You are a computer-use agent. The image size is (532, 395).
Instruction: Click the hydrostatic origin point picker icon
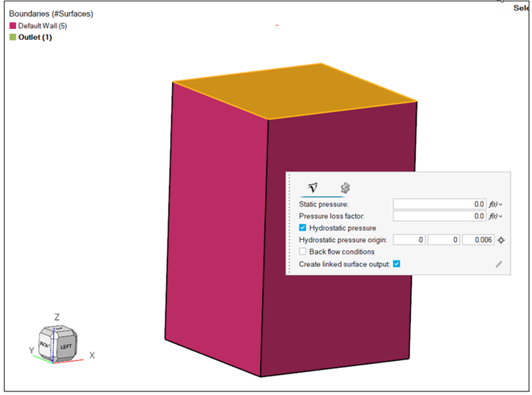[x=502, y=240]
